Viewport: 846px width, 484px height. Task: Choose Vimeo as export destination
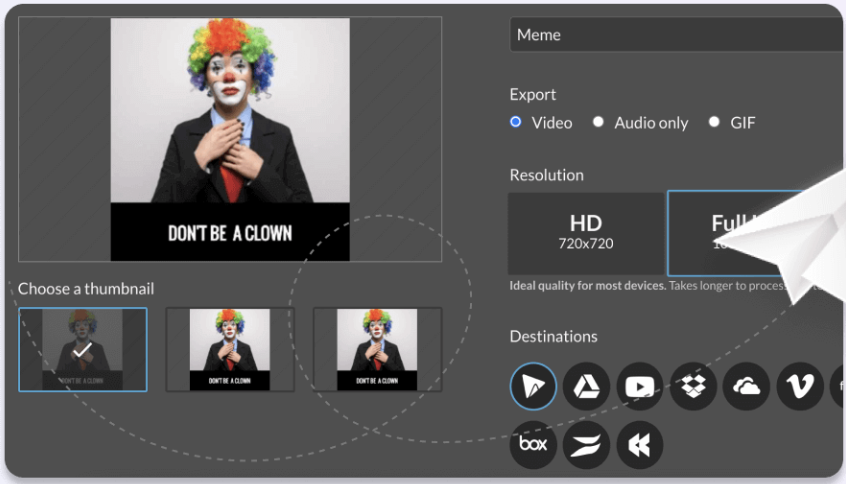pyautogui.click(x=800, y=386)
